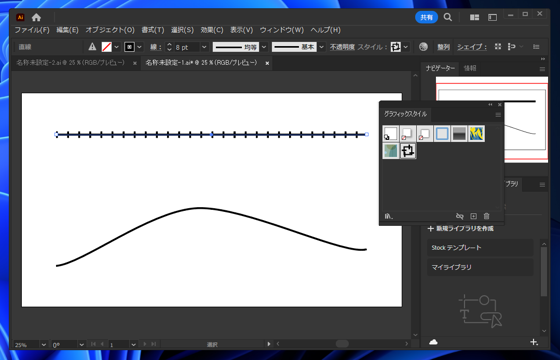Open the 効果(C) menu
Screen dimensions: 560x360
[x=212, y=30]
